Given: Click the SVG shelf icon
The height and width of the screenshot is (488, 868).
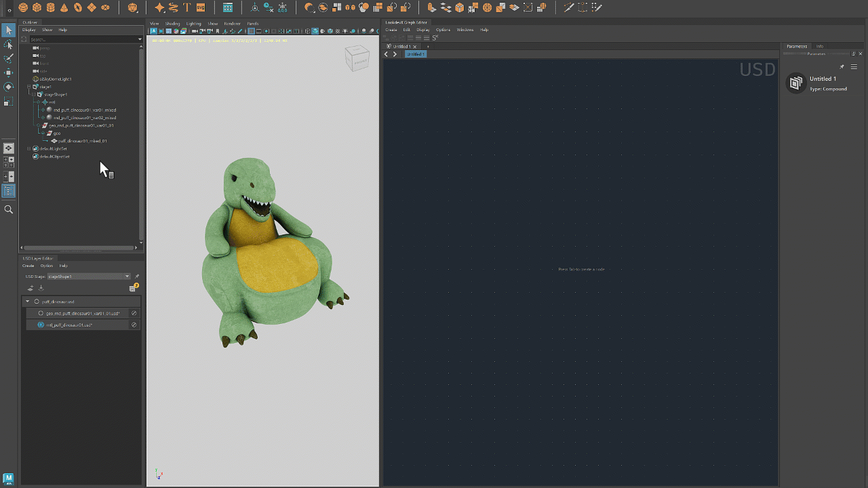Looking at the screenshot, I should (201, 7).
